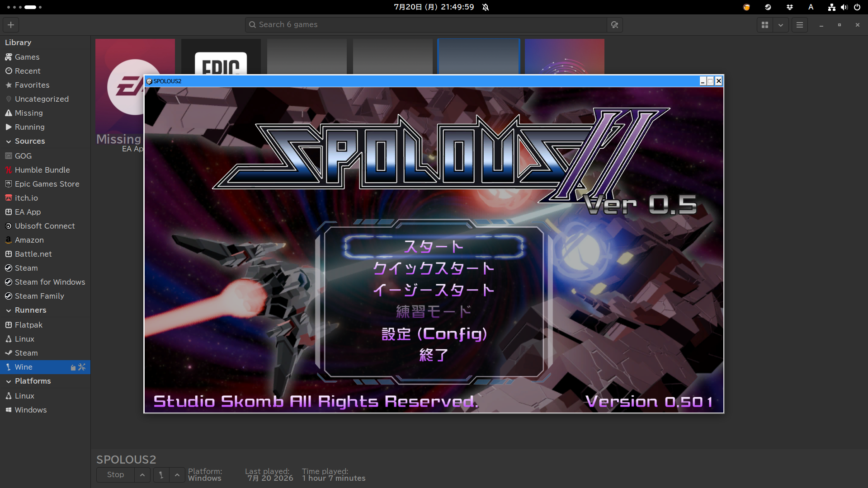
Task: Choose クイックスタート in the game menu
Action: click(x=434, y=268)
